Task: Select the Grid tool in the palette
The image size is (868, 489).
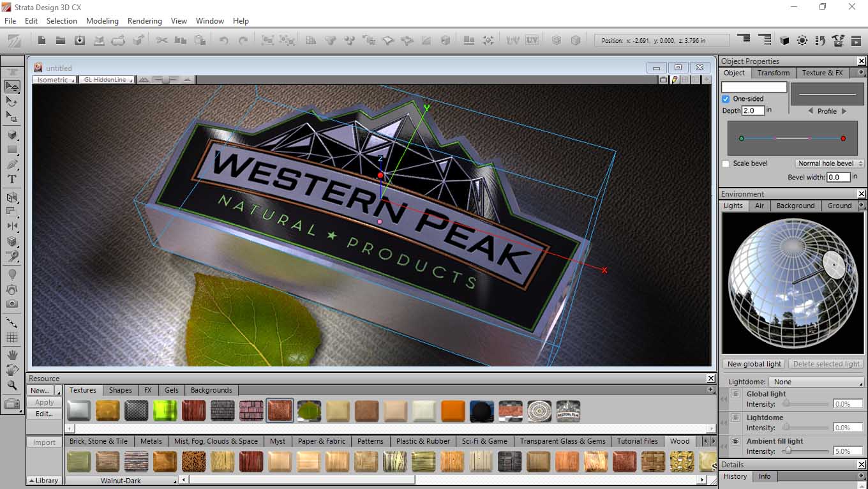Action: [11, 337]
